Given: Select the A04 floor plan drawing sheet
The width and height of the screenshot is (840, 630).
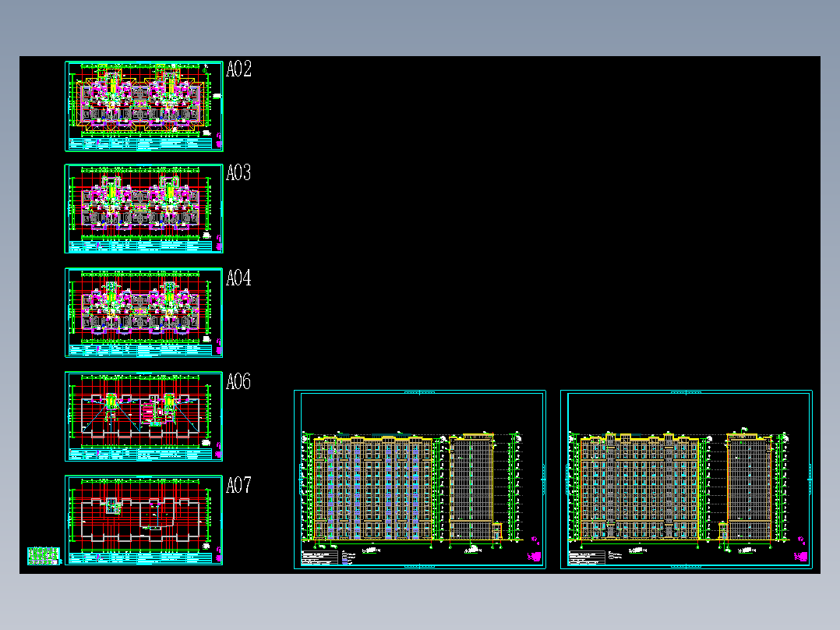Looking at the screenshot, I should [143, 313].
